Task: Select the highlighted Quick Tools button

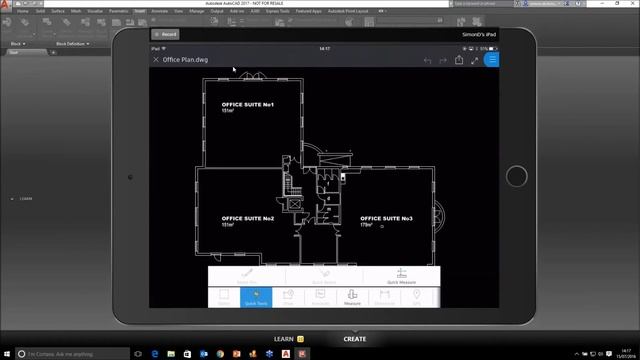Action: tap(256, 298)
